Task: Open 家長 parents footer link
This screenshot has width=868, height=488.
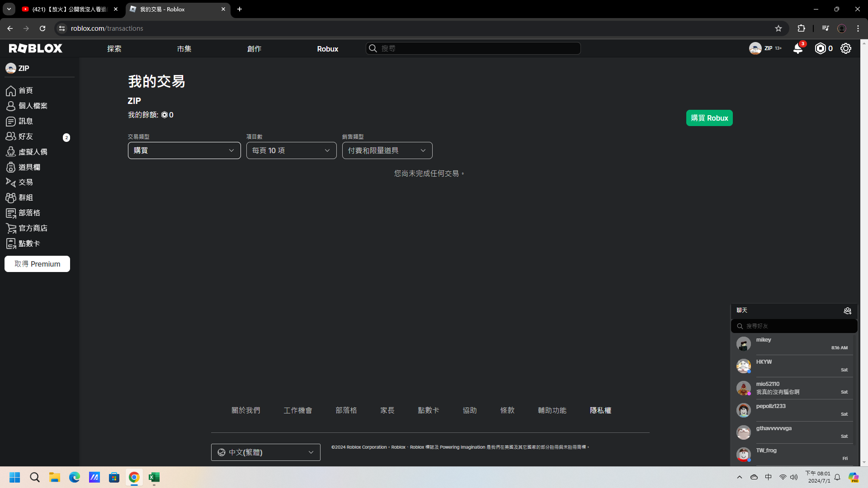Action: click(387, 410)
